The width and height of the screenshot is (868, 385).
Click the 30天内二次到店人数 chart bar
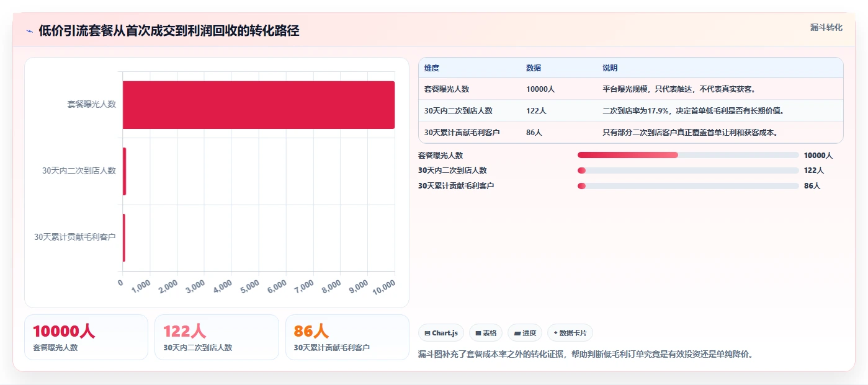(124, 171)
